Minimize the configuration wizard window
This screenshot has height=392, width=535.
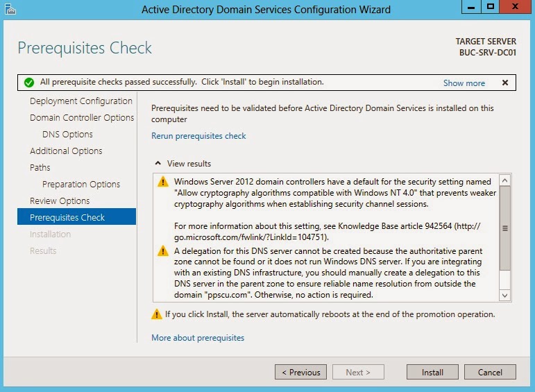pos(471,6)
